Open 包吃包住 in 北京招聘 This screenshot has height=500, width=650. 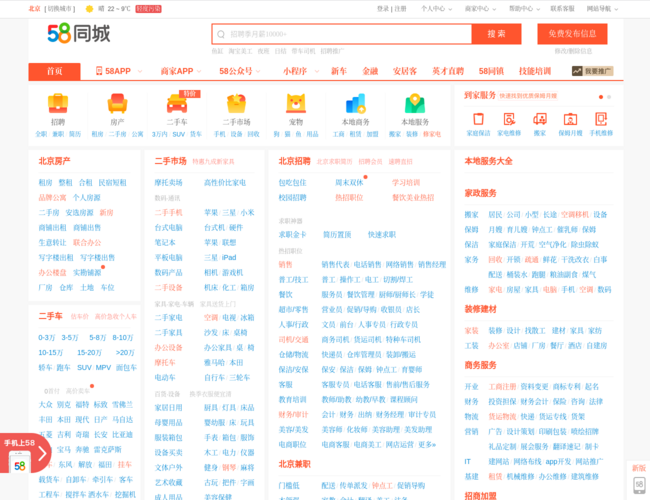click(292, 182)
